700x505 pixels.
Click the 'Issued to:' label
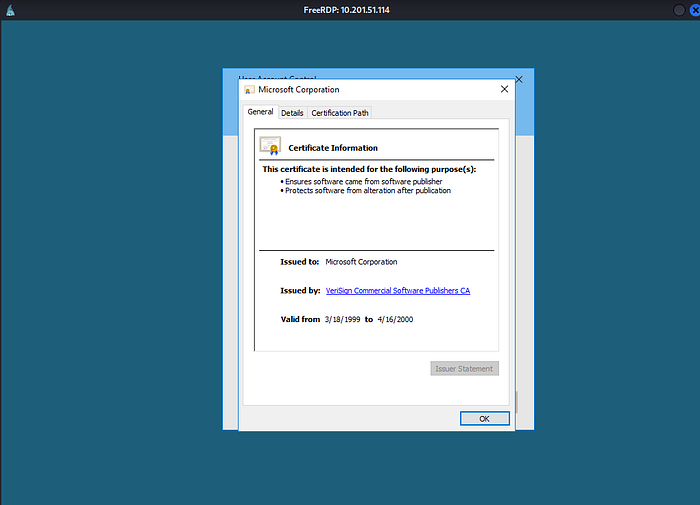(300, 262)
